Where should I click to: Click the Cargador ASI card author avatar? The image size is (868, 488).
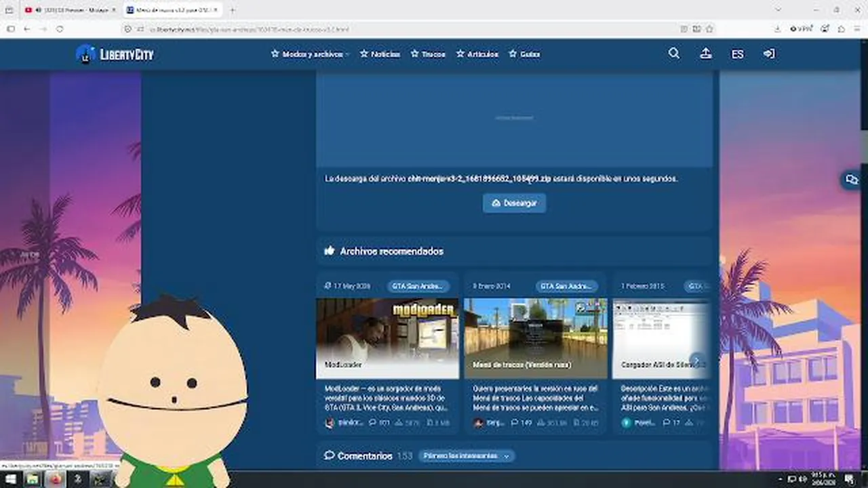click(626, 423)
